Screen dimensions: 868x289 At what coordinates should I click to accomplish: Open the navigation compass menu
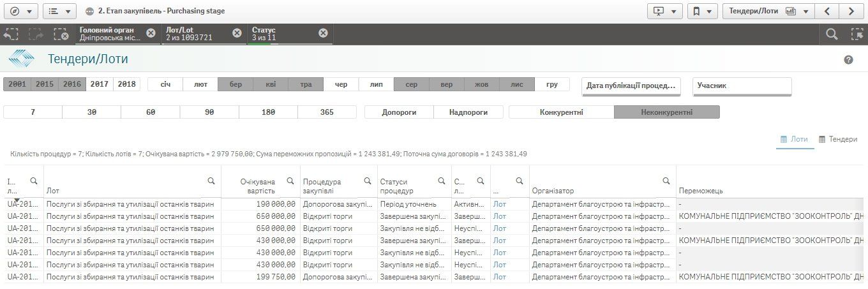(x=20, y=11)
